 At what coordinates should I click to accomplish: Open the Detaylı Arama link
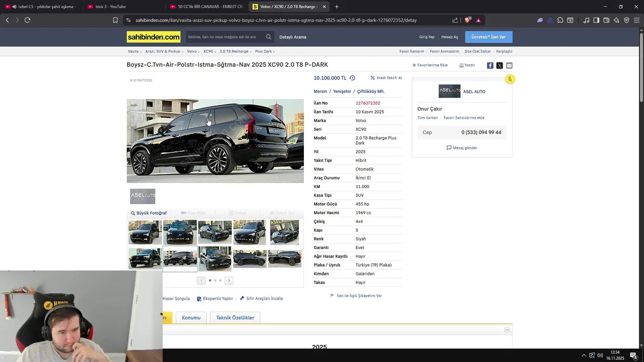pyautogui.click(x=293, y=37)
